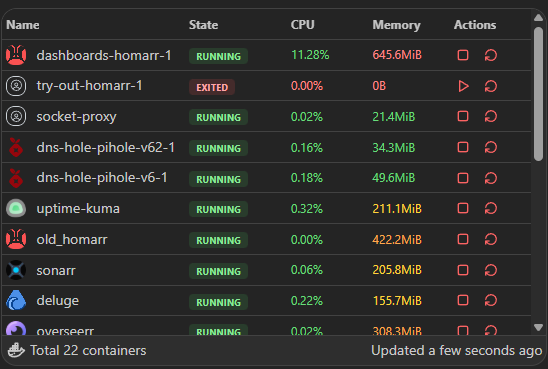This screenshot has height=369, width=548.
Task: Restart the socket-proxy container
Action: pyautogui.click(x=491, y=116)
